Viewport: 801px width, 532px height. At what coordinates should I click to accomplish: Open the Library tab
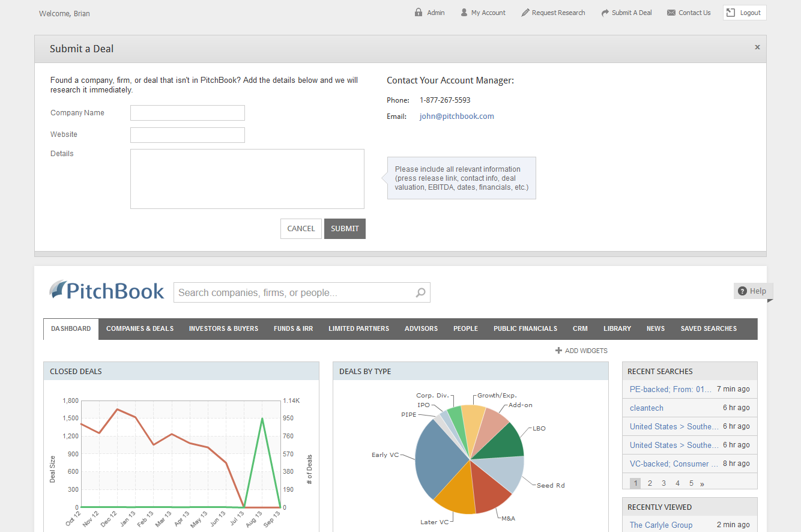coord(617,329)
